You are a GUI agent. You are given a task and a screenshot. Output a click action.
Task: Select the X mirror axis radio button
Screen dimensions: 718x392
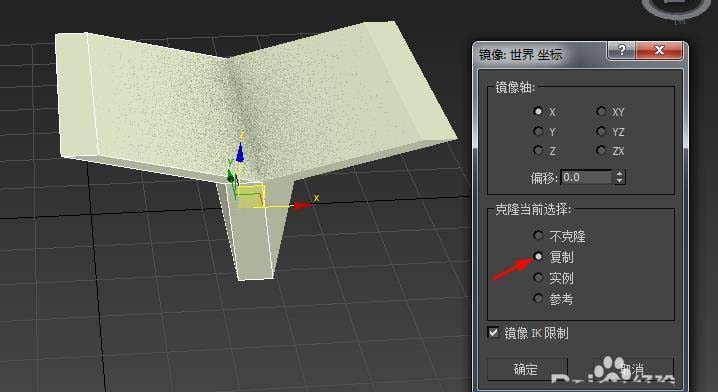[538, 111]
